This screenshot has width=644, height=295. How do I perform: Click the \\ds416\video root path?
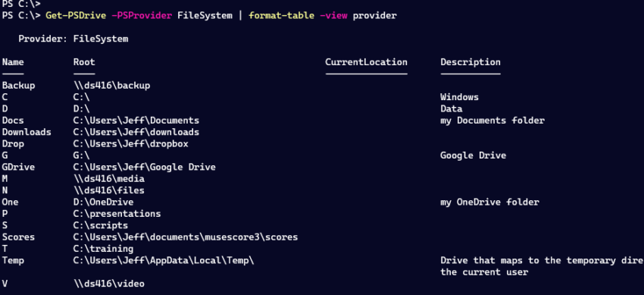109,284
